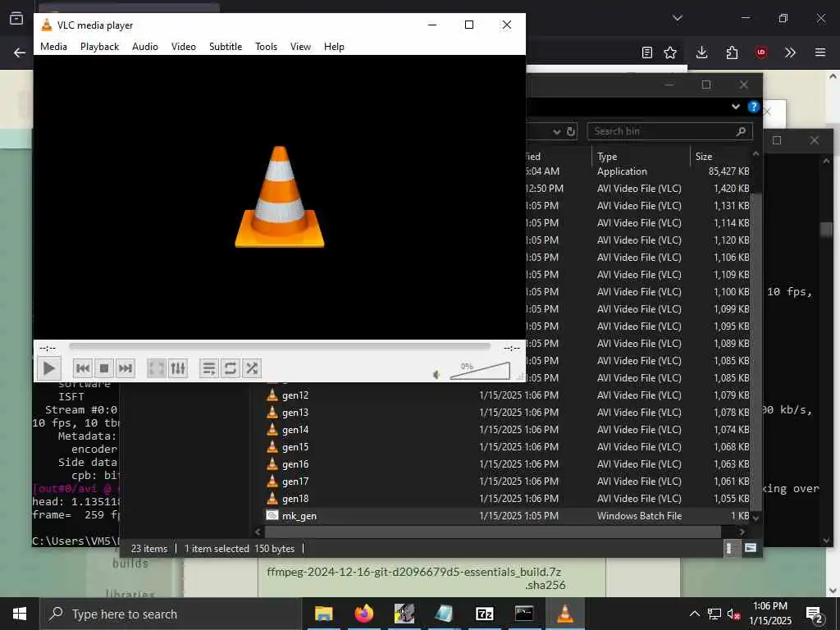Open the Firefox downloads panel

point(702,52)
